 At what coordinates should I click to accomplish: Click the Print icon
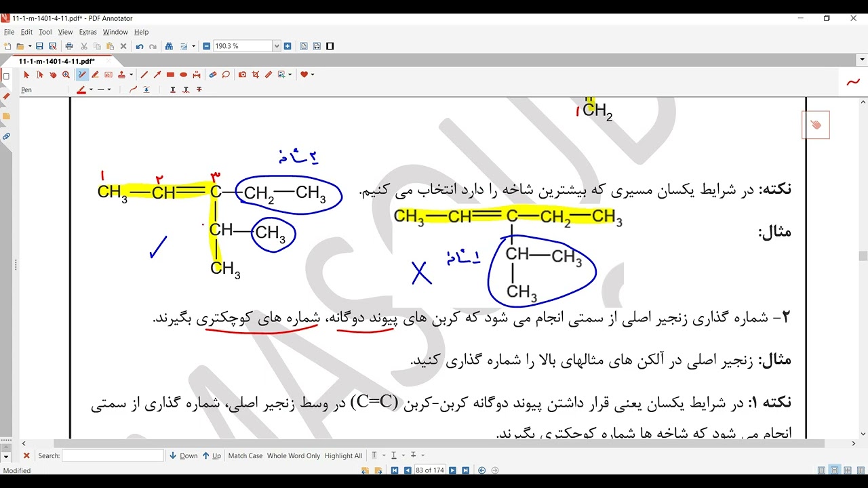pos(69,46)
